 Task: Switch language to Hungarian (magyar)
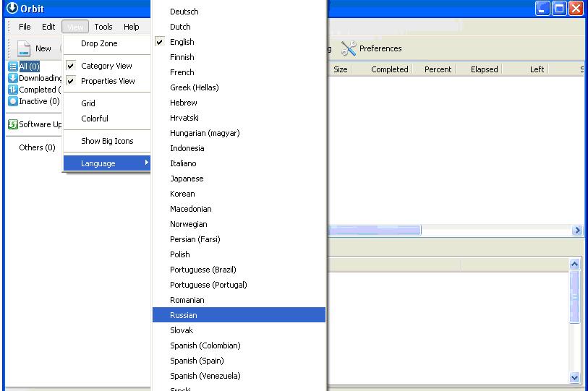(x=239, y=133)
